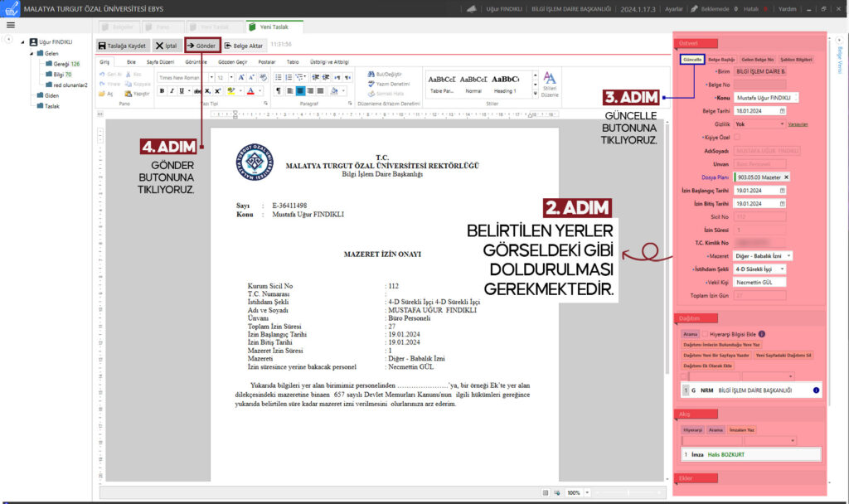
Task: Click the Güncelle button
Action: (x=692, y=60)
